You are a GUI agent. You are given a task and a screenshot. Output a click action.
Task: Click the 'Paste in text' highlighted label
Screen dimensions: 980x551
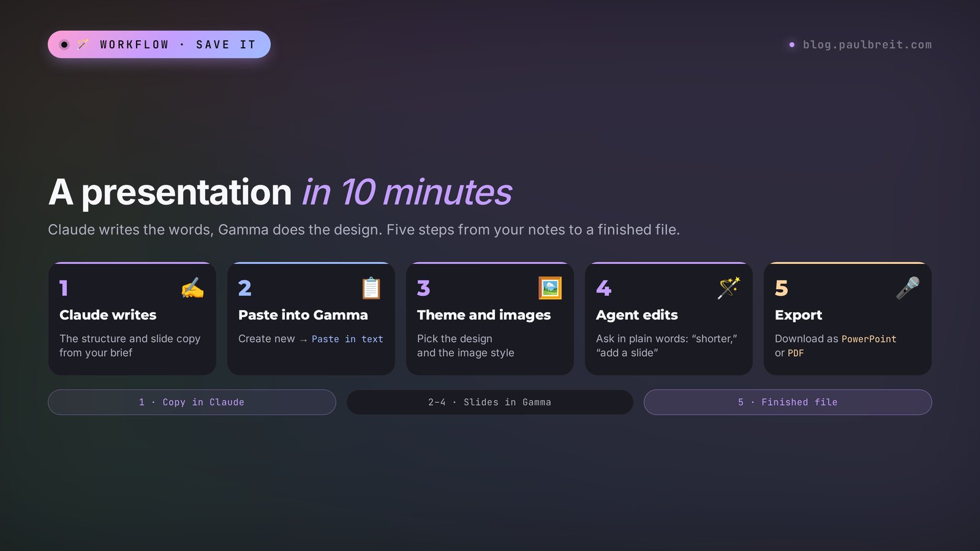pos(347,339)
